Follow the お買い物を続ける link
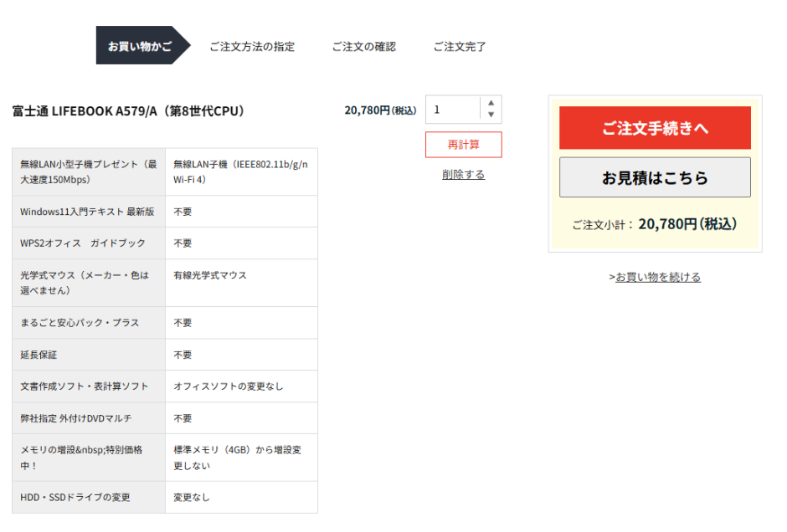This screenshot has height=532, width=787. 657,277
